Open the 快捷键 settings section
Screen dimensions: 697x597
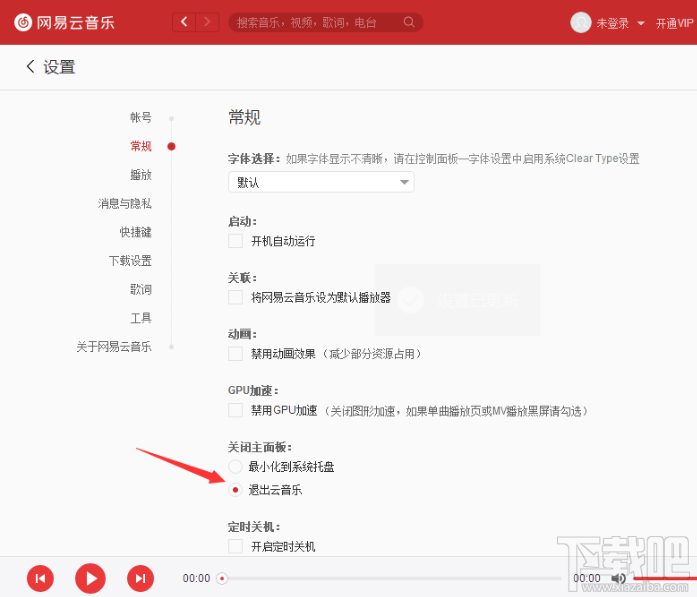136,232
